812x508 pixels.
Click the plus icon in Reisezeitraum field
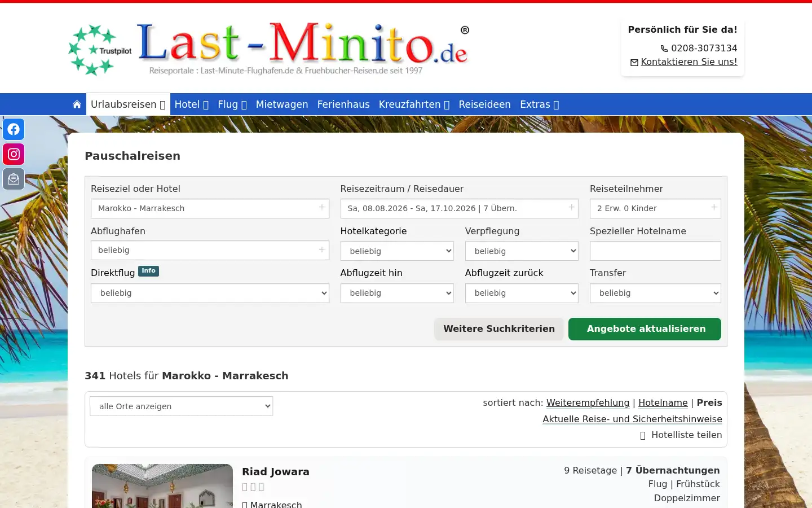[571, 207]
